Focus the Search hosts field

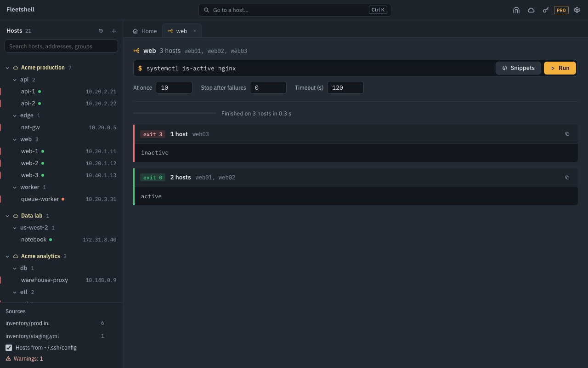pyautogui.click(x=61, y=46)
